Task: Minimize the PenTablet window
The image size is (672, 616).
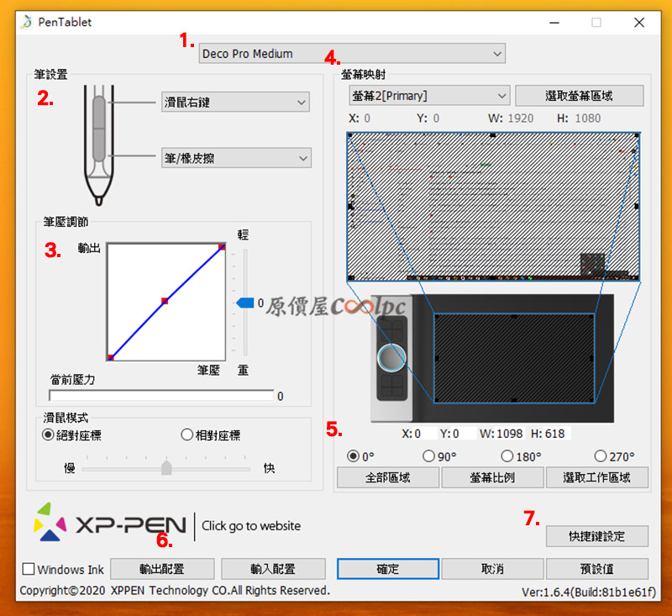Action: tap(554, 23)
